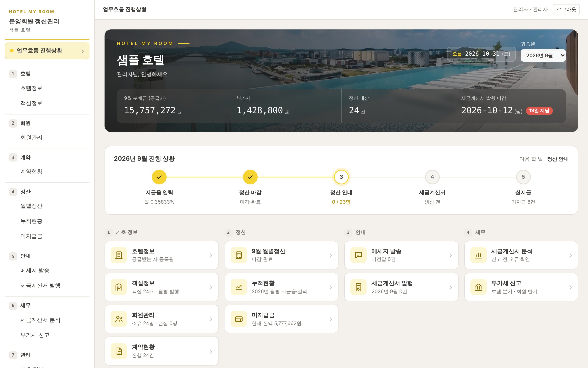This screenshot has width=588, height=368.
Task: Open the 세금계산서 분석 card title
Action: coord(512,251)
